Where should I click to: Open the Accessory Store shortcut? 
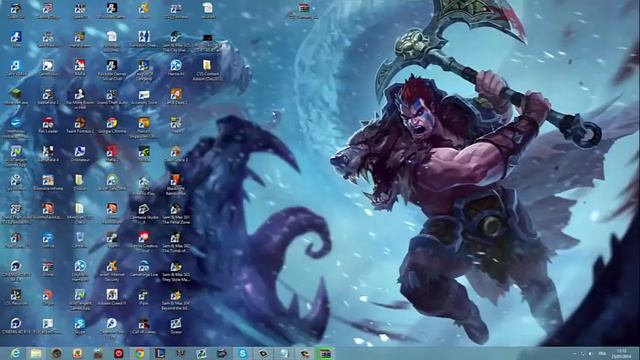click(x=143, y=96)
